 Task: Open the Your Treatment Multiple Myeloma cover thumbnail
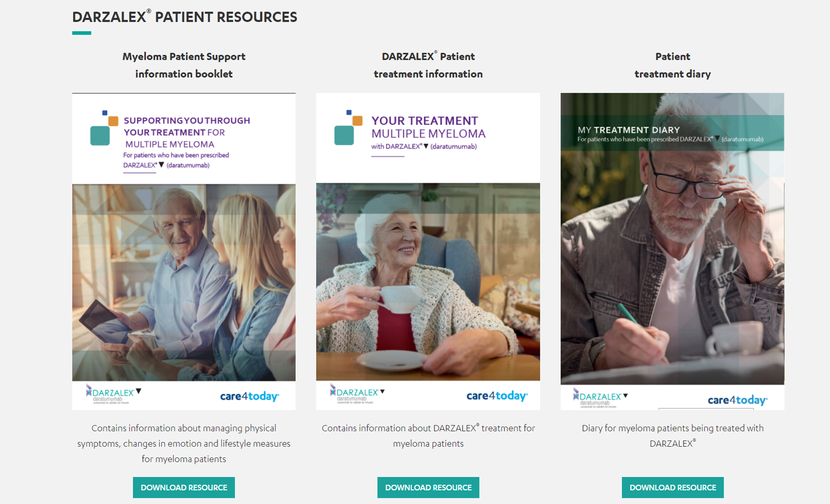[x=428, y=251]
